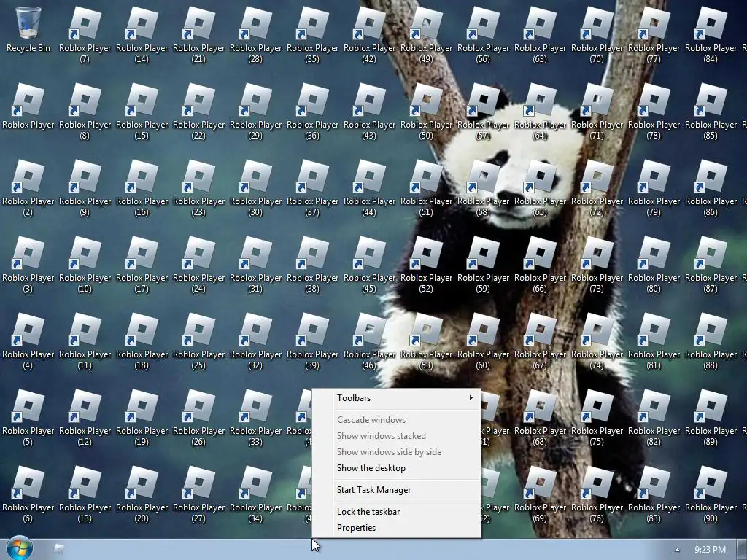Select Roblox Player (89) shortcut
747x560 pixels.
[711, 418]
